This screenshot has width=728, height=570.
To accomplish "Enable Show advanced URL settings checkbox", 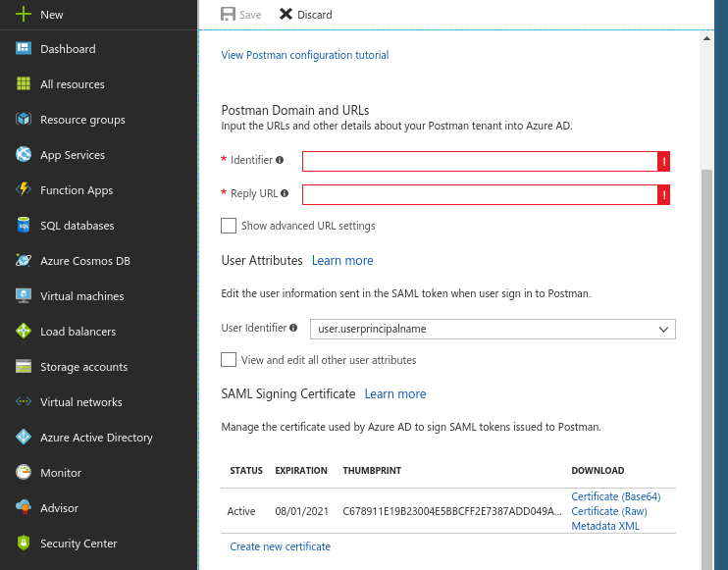I will [x=229, y=226].
